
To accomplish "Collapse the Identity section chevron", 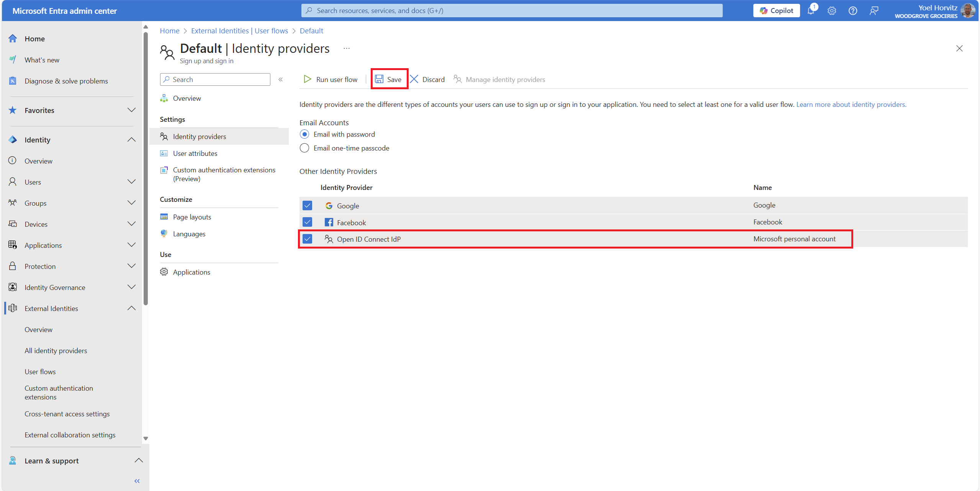I will [131, 140].
